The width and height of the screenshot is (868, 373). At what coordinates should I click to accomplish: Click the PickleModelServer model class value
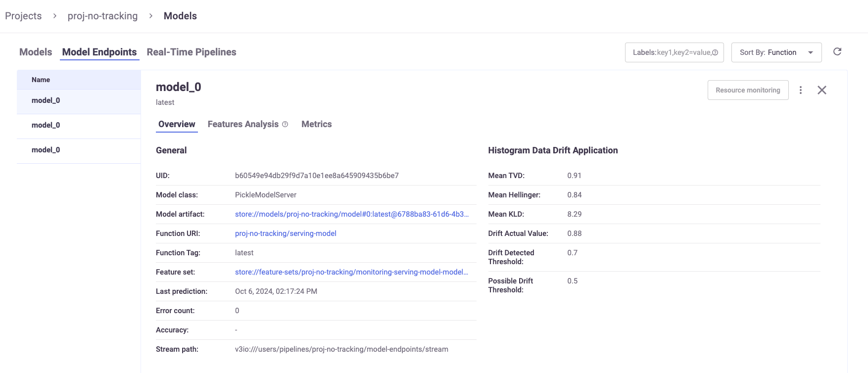click(266, 195)
